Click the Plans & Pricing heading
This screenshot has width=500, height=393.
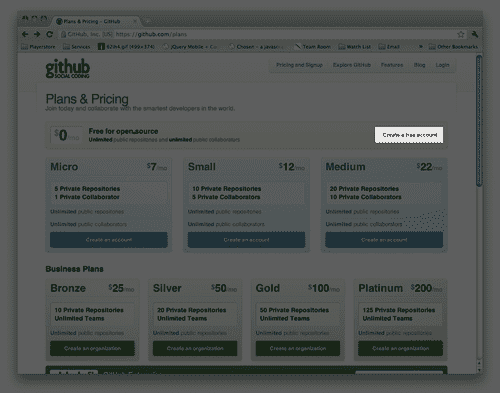(87, 99)
